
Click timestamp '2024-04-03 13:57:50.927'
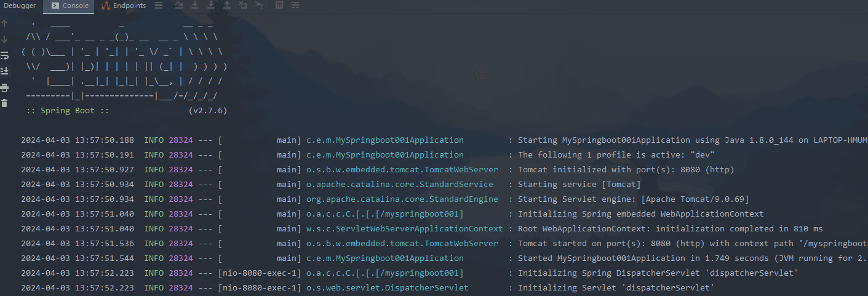coord(78,170)
